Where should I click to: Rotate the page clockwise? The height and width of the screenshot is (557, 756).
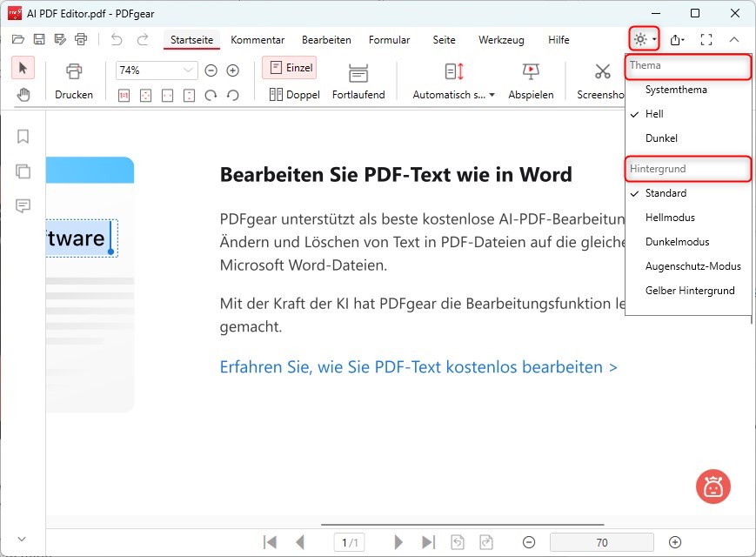click(211, 96)
